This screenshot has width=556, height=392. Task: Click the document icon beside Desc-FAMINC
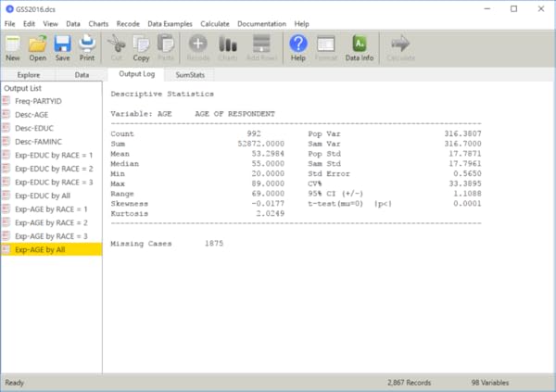[x=6, y=142]
